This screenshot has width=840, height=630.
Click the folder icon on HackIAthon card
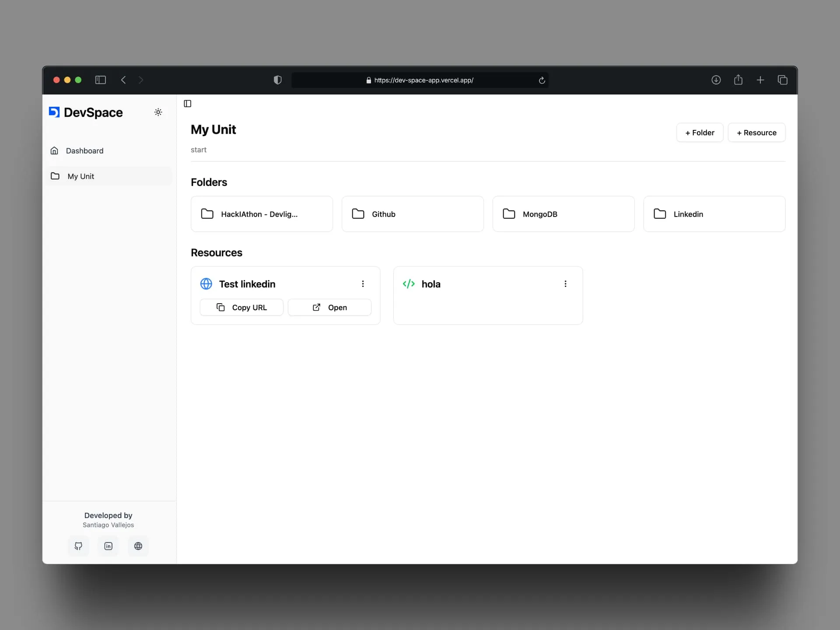207,214
